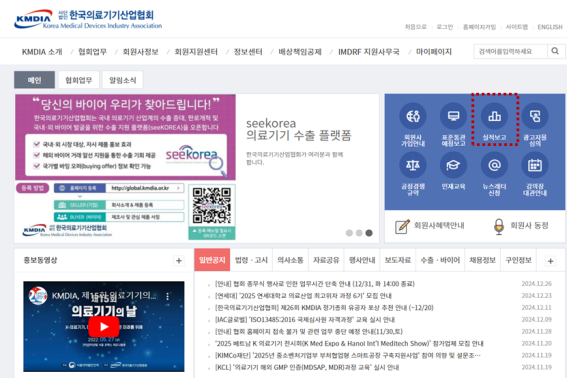Image resolution: width=567 pixels, height=378 pixels.
Task: Select the 협회업무 tab below navigation
Action: tap(78, 80)
